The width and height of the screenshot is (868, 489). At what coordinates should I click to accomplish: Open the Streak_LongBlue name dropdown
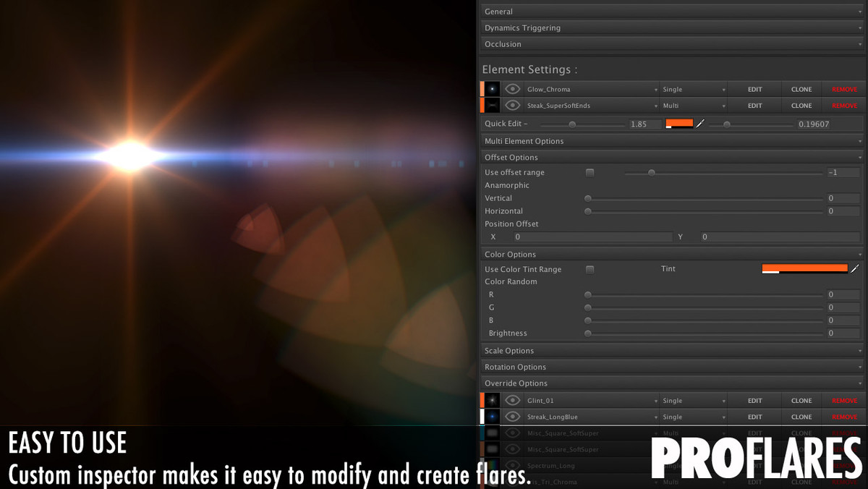(591, 417)
